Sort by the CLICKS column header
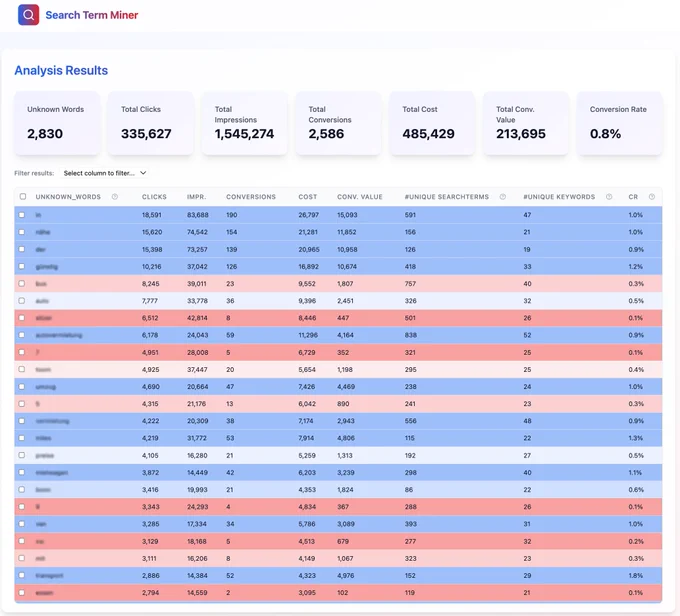Image resolution: width=680 pixels, height=616 pixels. (x=154, y=197)
